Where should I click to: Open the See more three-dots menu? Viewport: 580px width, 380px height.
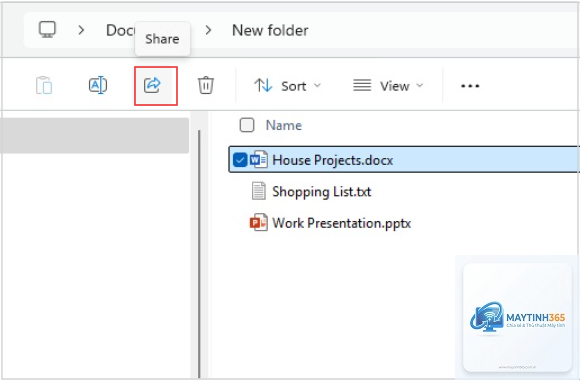(x=470, y=86)
